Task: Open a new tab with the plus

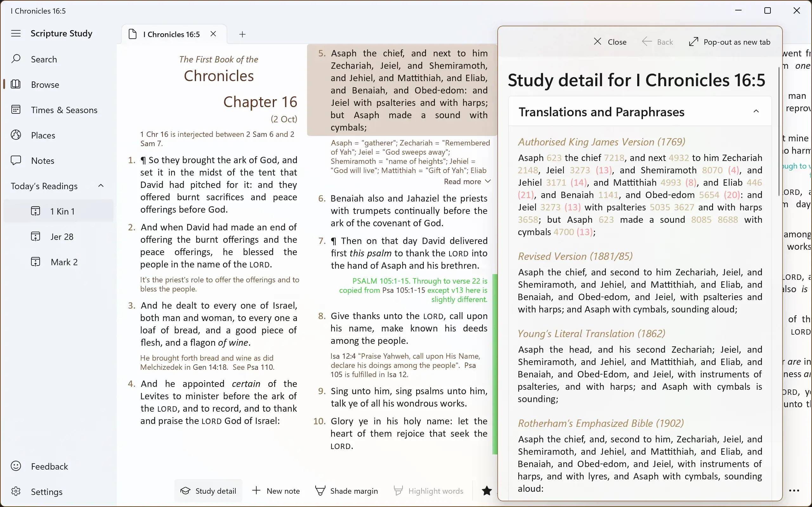Action: [x=242, y=34]
